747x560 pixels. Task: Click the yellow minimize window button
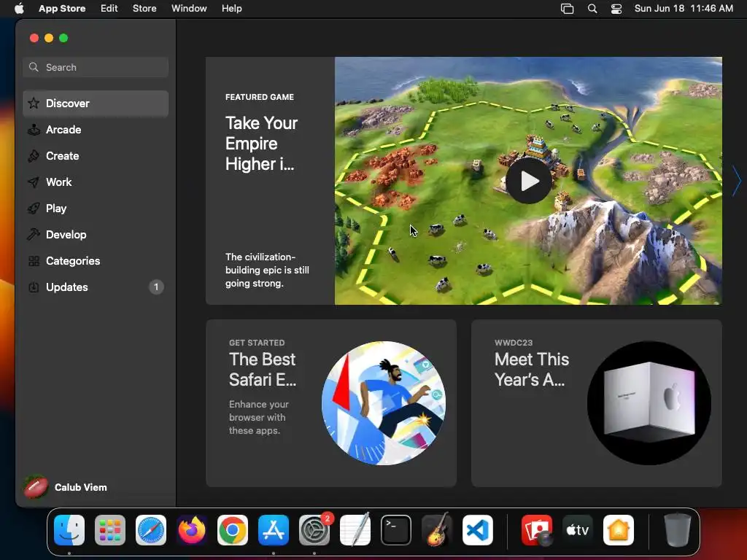[x=49, y=38]
